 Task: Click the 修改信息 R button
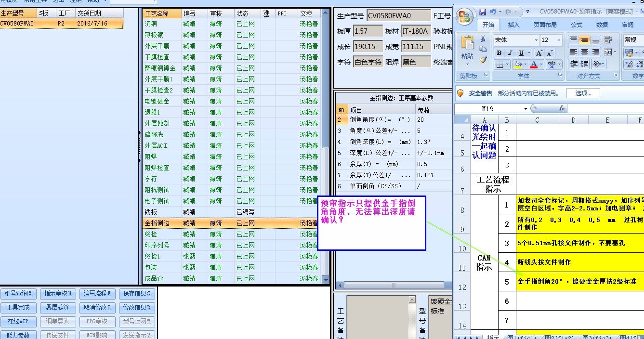(x=137, y=307)
